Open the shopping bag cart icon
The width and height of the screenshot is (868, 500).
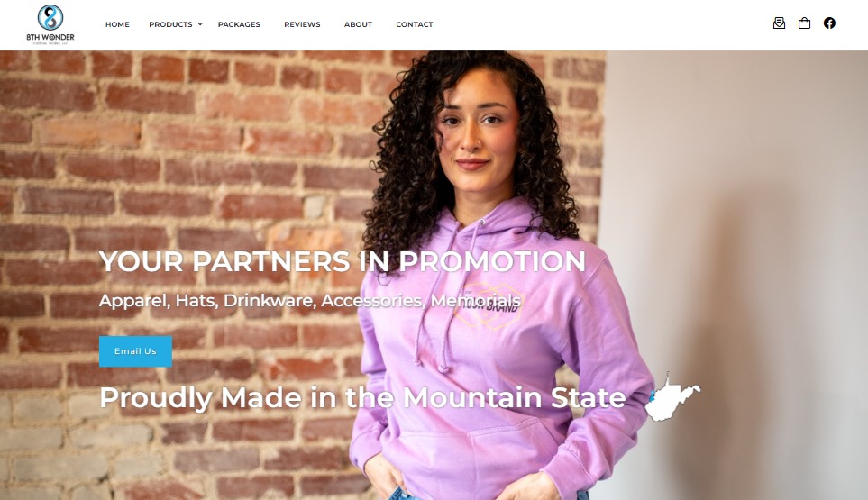coord(804,23)
